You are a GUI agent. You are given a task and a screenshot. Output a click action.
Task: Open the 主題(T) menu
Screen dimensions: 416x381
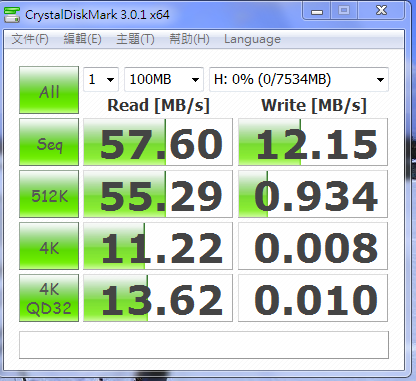[x=135, y=39]
